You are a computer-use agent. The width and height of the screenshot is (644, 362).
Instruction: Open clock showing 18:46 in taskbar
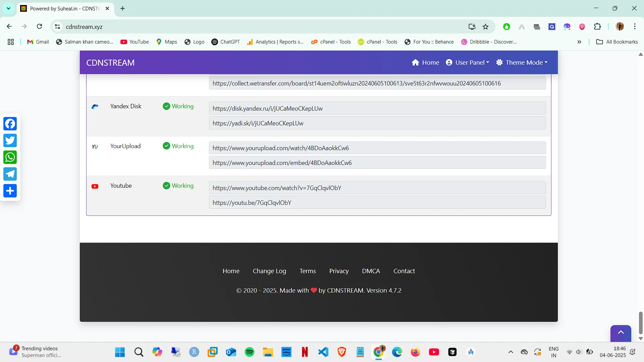(x=612, y=352)
